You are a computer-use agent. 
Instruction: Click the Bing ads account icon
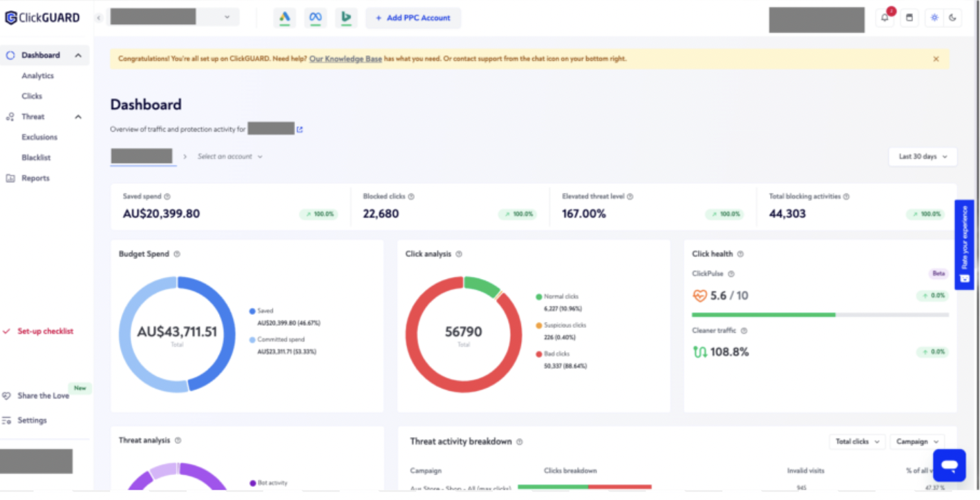[x=346, y=18]
